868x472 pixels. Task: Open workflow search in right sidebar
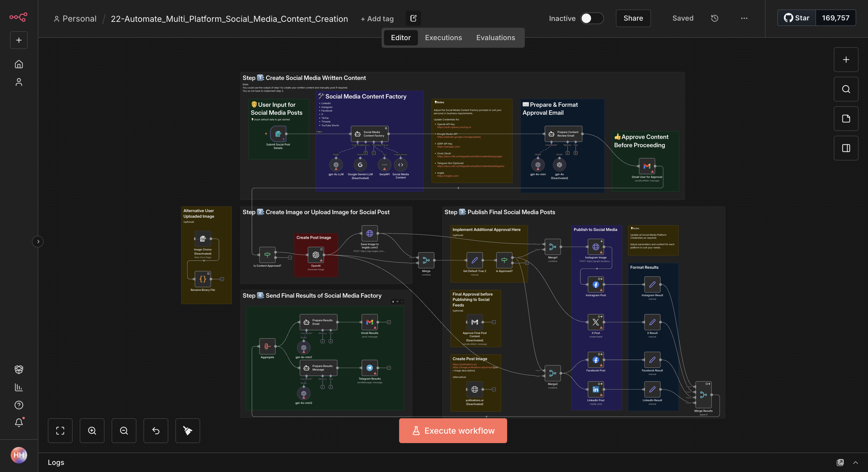[846, 89]
